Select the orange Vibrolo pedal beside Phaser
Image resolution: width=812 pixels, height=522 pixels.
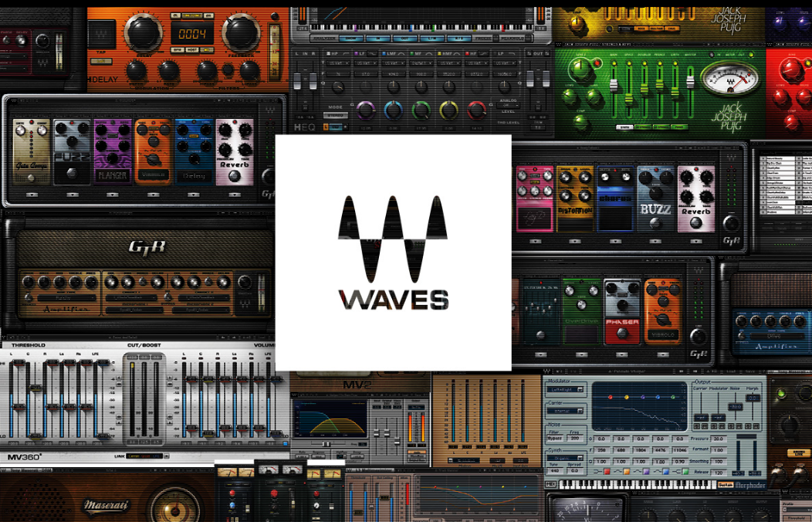[x=663, y=312]
